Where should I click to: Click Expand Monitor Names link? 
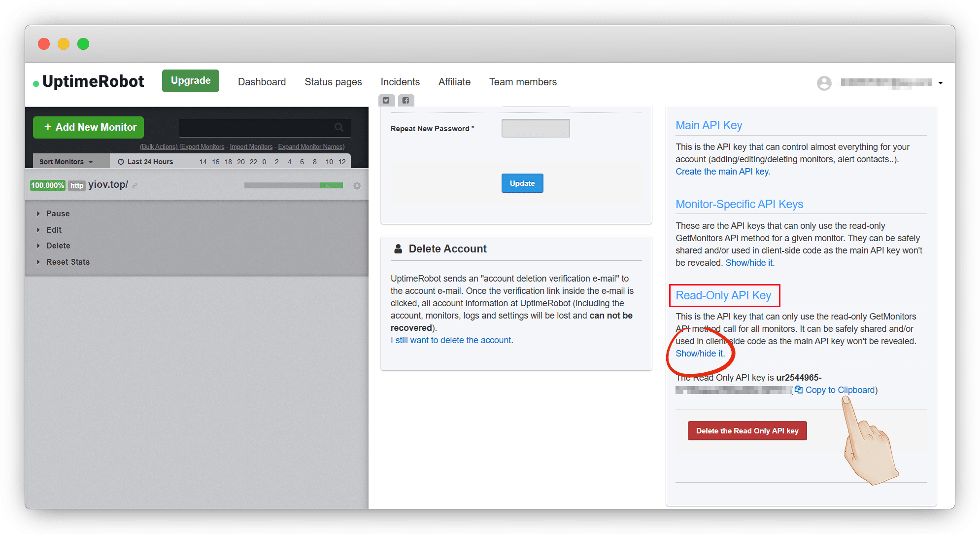click(x=311, y=147)
